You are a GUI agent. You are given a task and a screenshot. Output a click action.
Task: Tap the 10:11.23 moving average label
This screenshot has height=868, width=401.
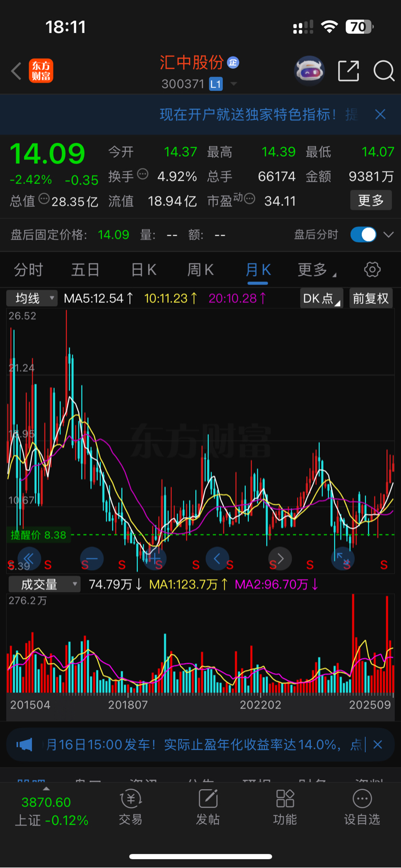tap(171, 299)
